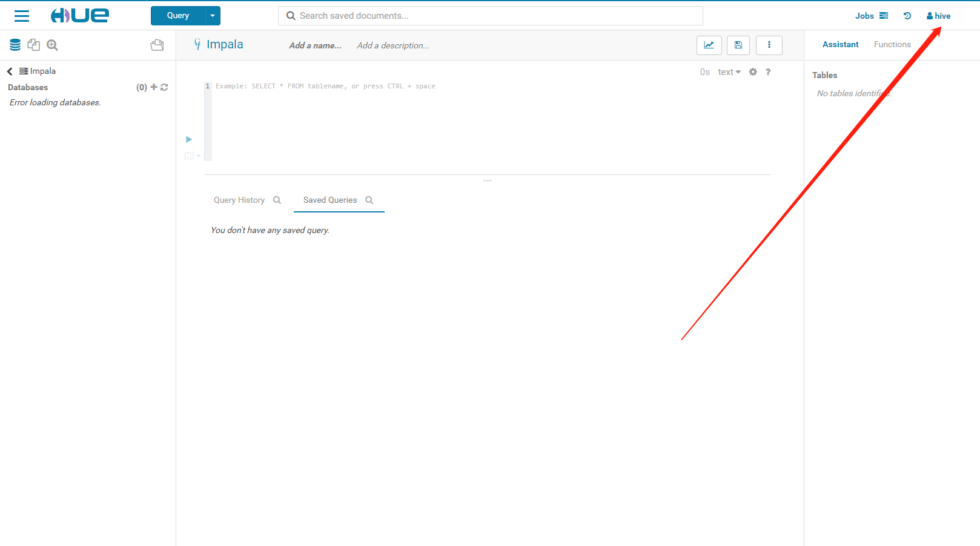The width and height of the screenshot is (980, 546).
Task: Click the Impala source label
Action: pyautogui.click(x=42, y=71)
